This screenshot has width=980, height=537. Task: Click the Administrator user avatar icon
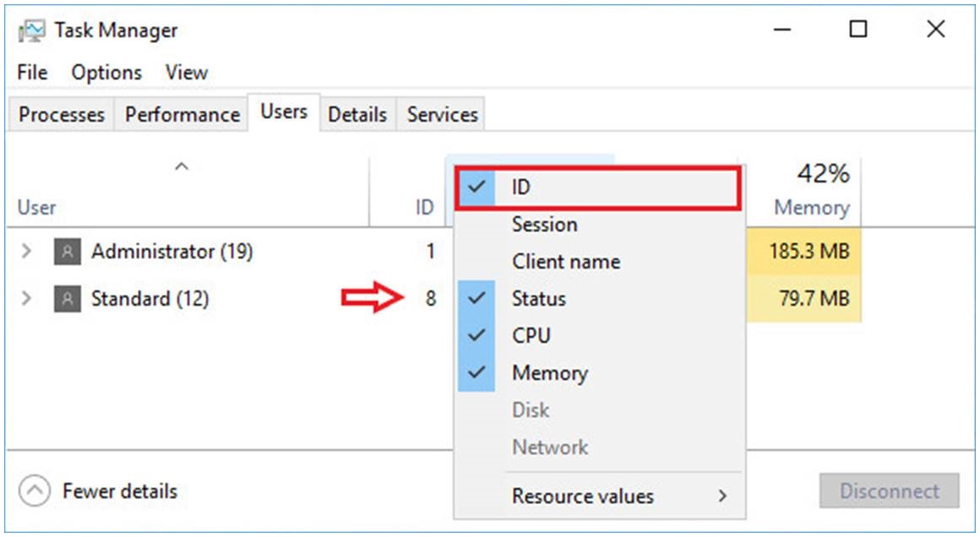click(x=68, y=252)
